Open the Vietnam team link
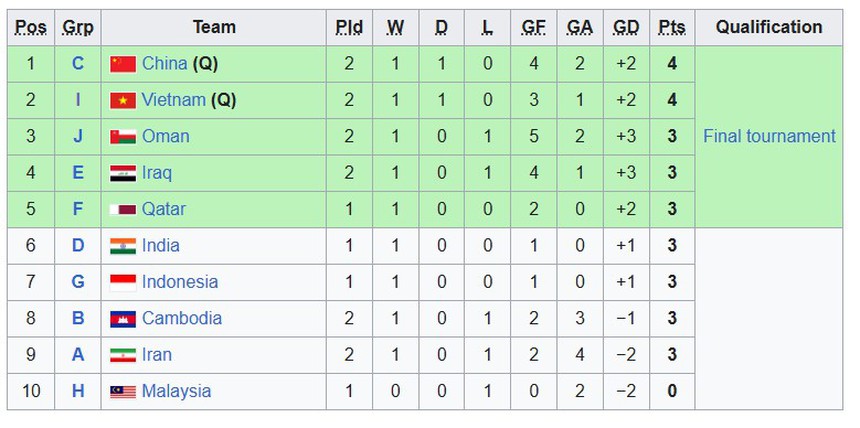 [174, 100]
